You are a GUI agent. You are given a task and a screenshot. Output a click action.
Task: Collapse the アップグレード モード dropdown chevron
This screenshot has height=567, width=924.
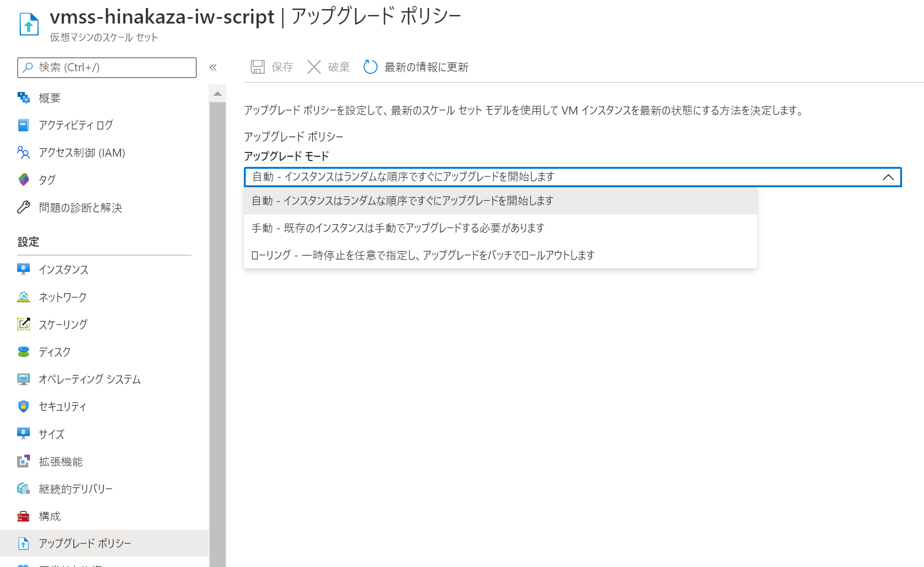(888, 177)
